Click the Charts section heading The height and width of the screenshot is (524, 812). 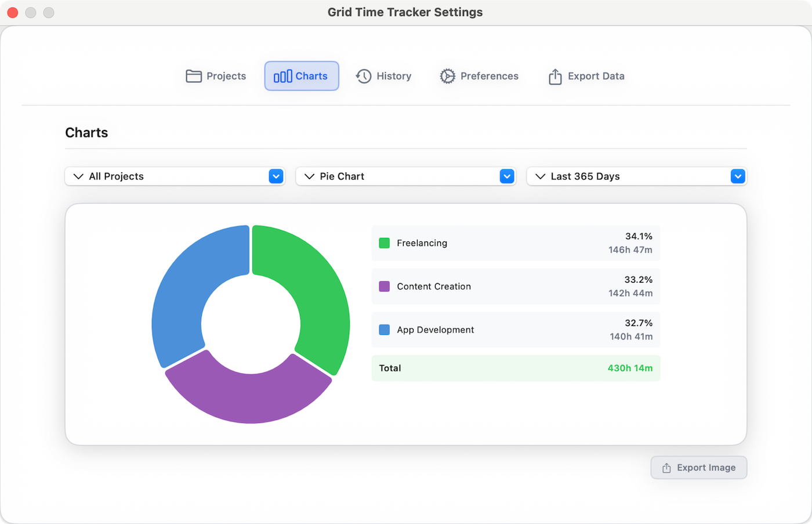(86, 133)
